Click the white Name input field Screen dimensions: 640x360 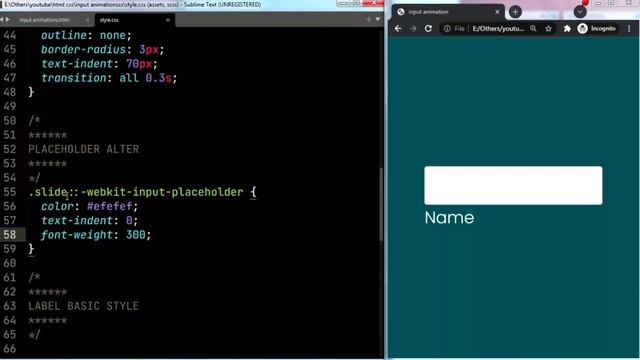point(513,185)
